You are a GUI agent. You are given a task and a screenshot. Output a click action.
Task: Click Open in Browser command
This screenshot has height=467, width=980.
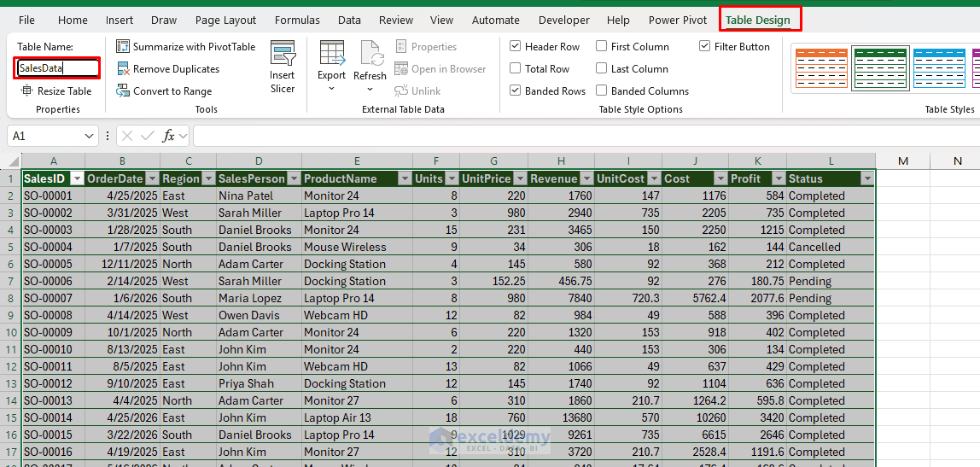pos(440,69)
